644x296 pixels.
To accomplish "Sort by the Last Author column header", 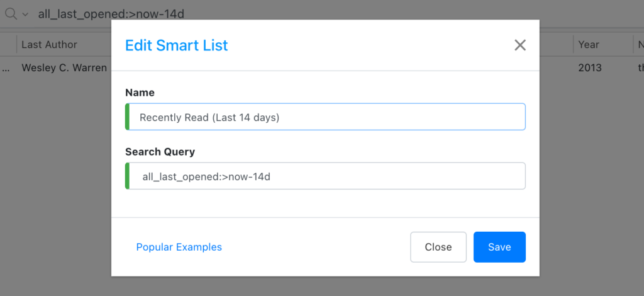I will pos(49,45).
